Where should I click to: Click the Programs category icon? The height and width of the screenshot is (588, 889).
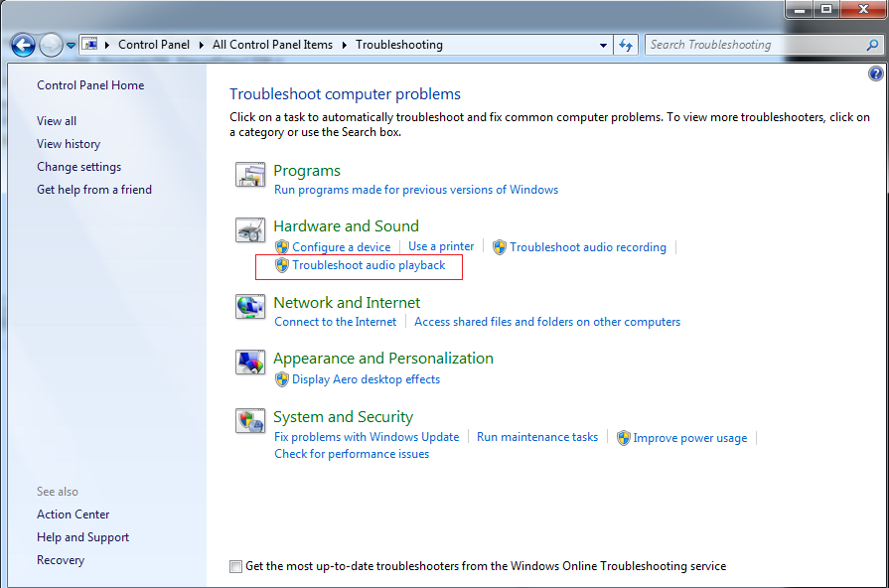(250, 175)
